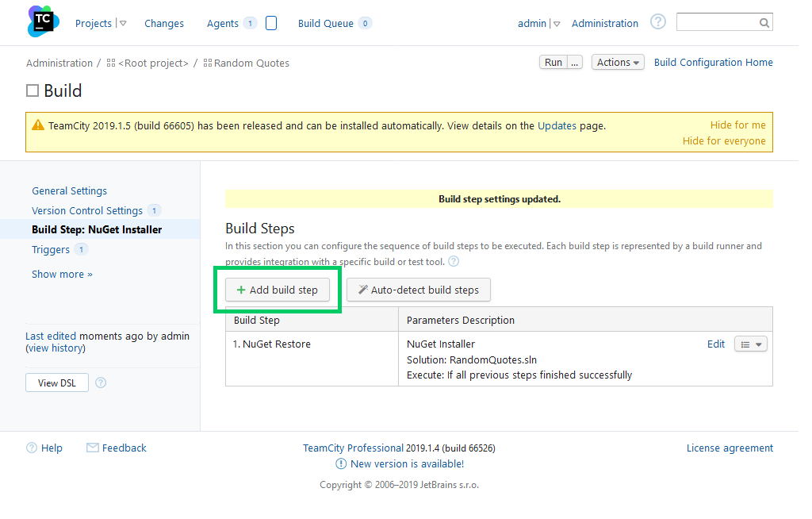Click the Root project grid icon

[x=111, y=63]
